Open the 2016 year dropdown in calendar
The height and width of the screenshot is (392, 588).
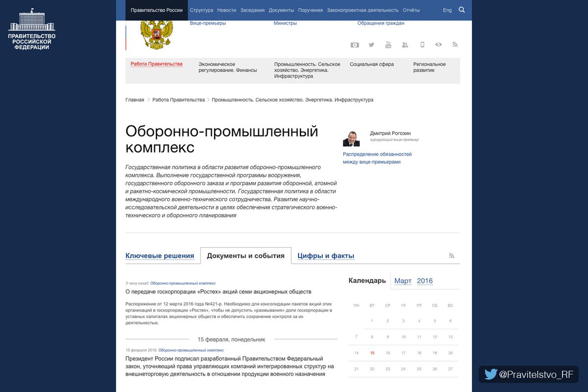pyautogui.click(x=425, y=281)
